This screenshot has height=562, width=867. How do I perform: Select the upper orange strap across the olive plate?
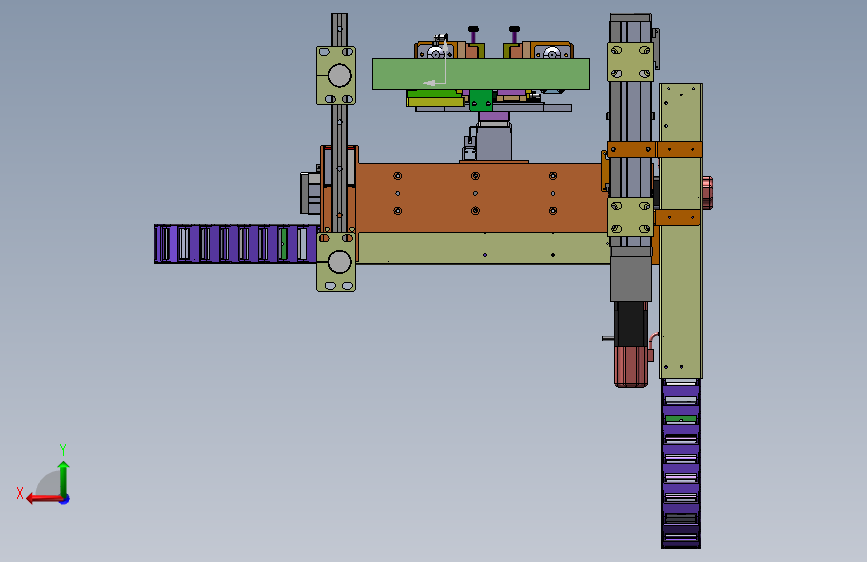655,149
